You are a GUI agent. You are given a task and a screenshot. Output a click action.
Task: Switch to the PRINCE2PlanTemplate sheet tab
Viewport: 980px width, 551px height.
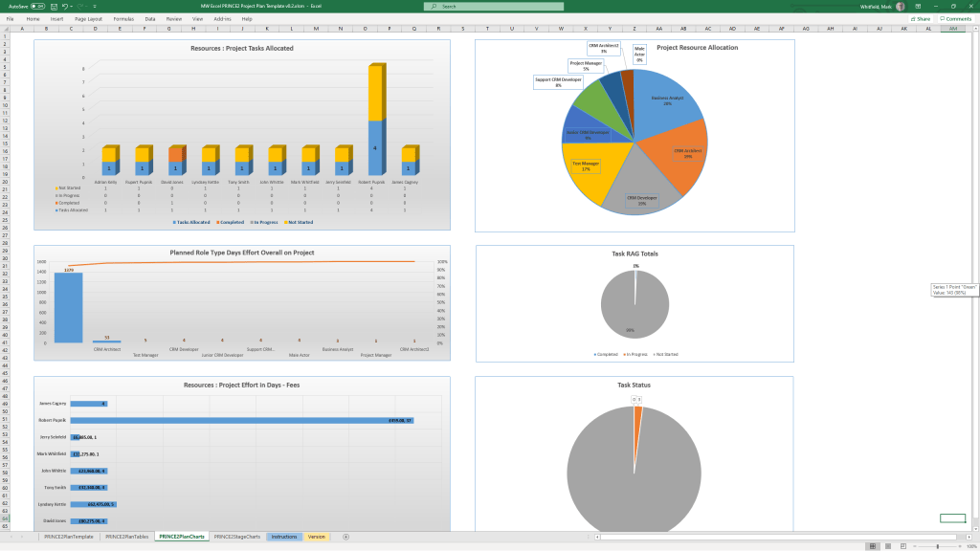pyautogui.click(x=69, y=537)
